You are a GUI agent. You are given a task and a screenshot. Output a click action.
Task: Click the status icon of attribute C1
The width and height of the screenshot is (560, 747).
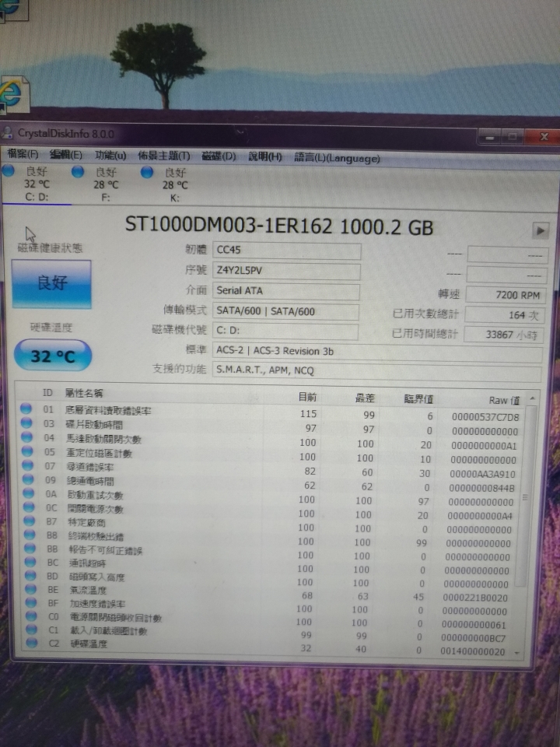point(32,630)
